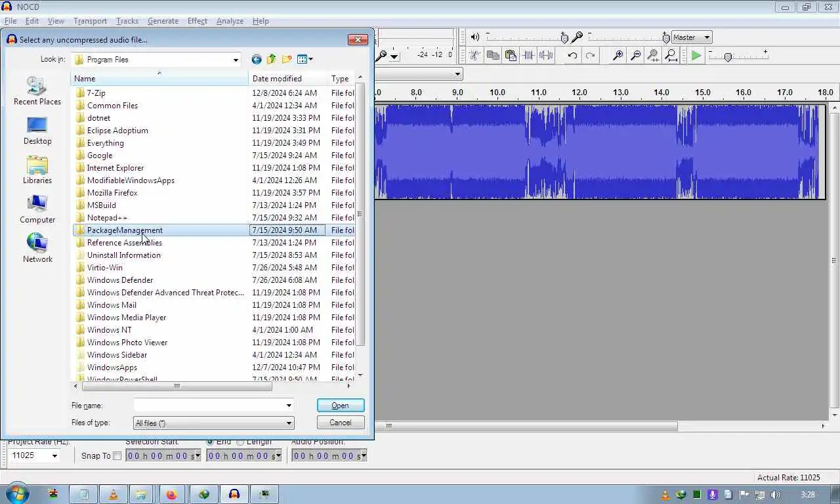The image size is (840, 504).
Task: Select Desktop in dialog sidebar
Action: (37, 131)
